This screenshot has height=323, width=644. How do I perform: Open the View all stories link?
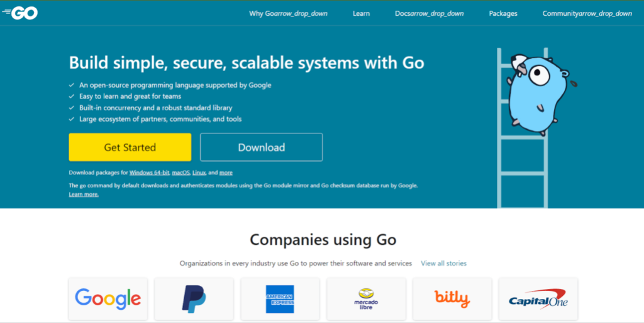[443, 263]
